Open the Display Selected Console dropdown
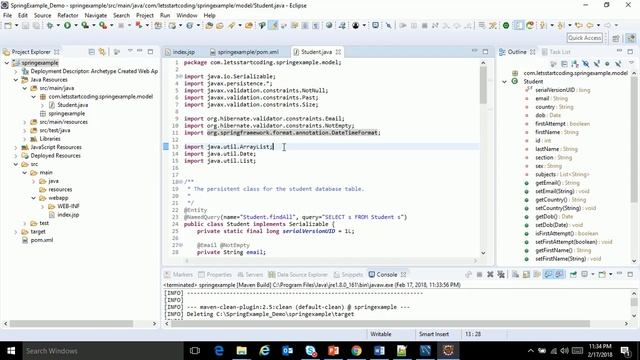640x360 pixels. pyautogui.click(x=592, y=274)
